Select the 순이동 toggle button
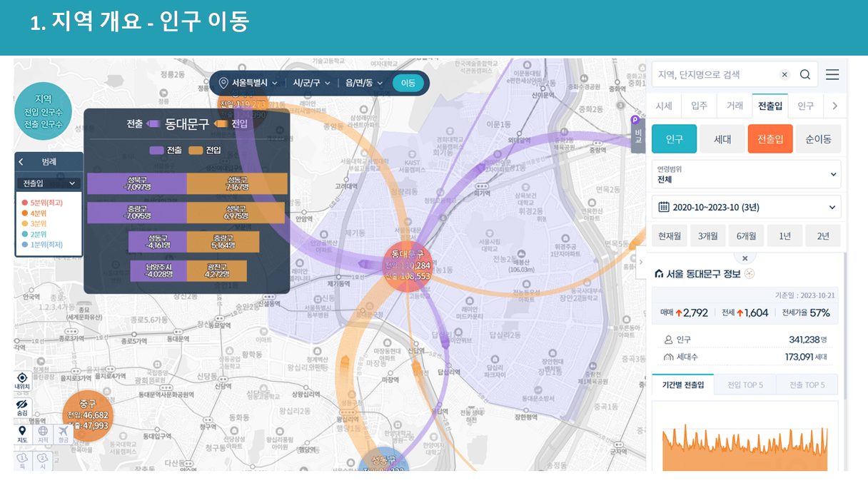Viewport: 868px width, 488px height. coord(819,139)
